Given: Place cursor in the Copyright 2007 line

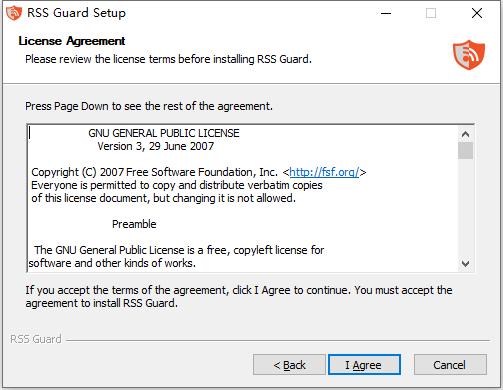Looking at the screenshot, I should [x=199, y=172].
